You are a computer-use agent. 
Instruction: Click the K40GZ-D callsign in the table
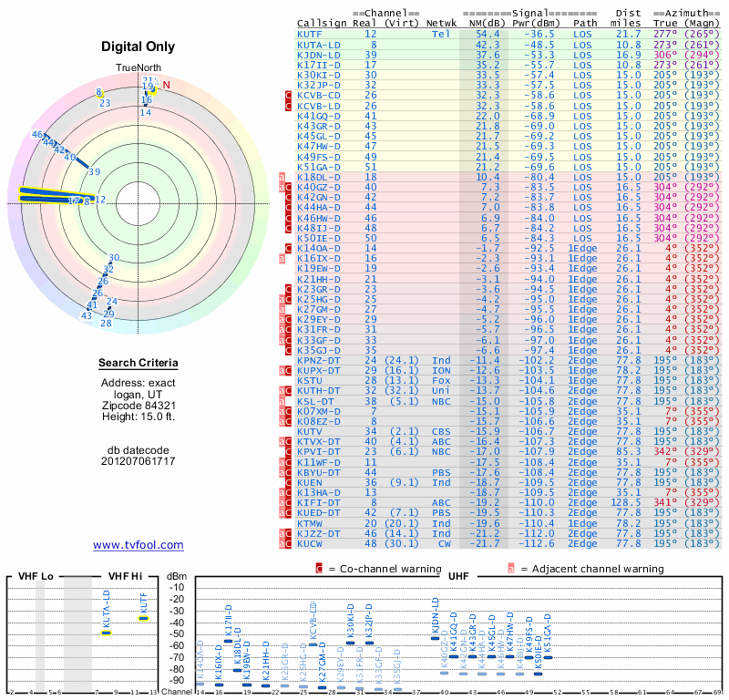(319, 188)
